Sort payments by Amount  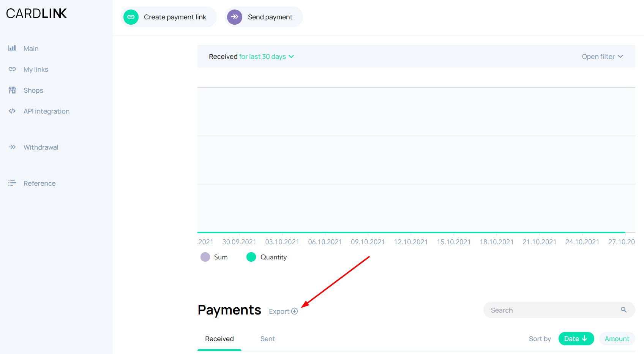click(x=617, y=339)
